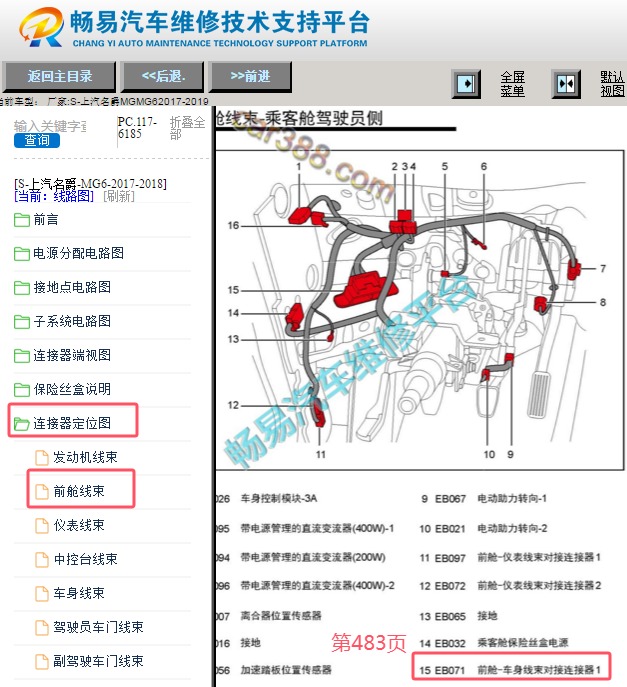Screen dimensions: 627x687
Task: Click the PC.117-6185 text
Action: 137,127
